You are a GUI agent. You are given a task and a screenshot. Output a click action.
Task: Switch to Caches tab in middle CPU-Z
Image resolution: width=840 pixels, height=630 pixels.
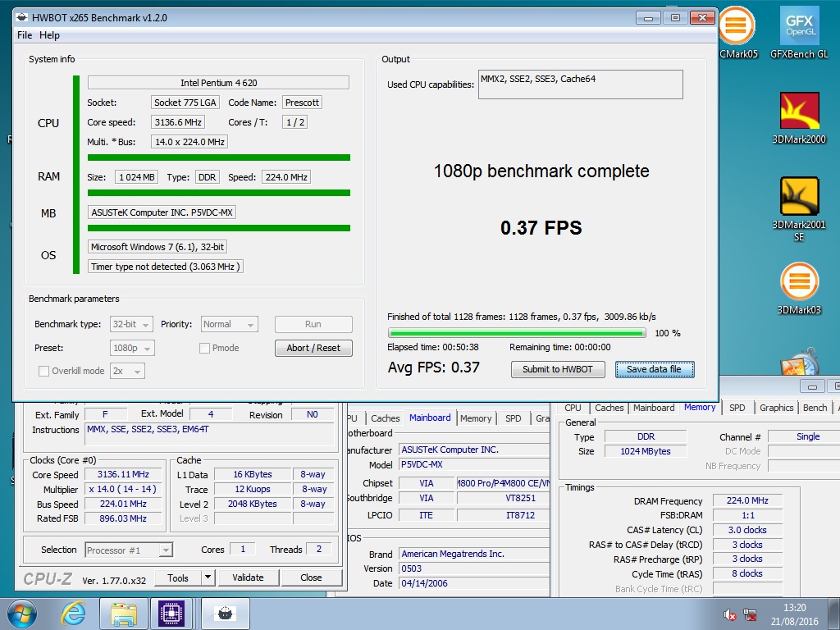pos(386,418)
